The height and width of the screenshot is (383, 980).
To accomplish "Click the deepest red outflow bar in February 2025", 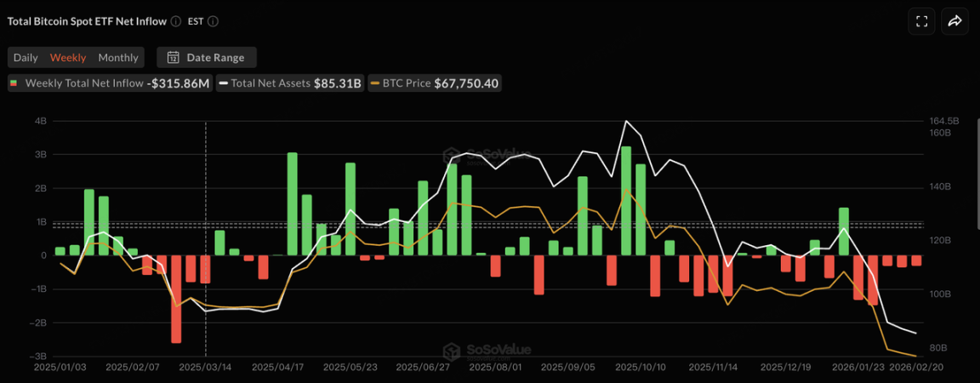I will [x=176, y=298].
